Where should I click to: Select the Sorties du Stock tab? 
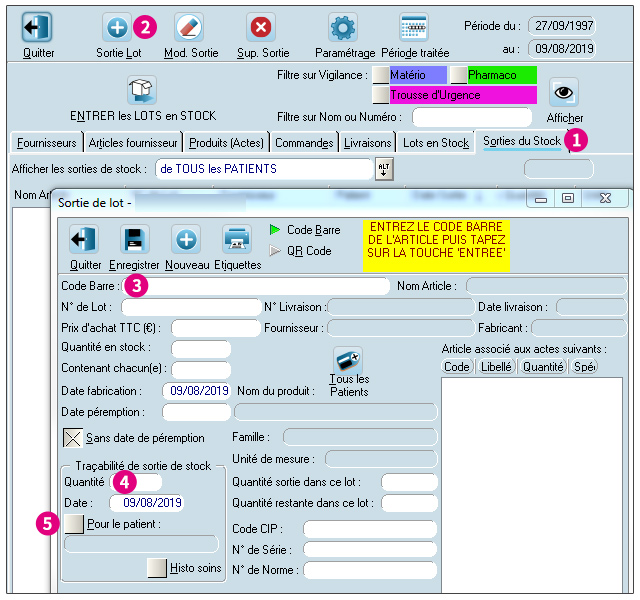[522, 141]
